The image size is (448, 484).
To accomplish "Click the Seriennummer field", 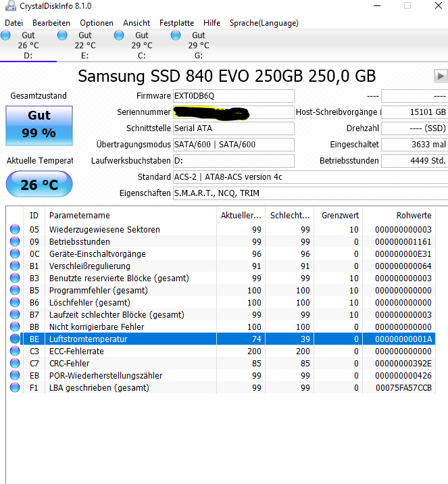I will [x=234, y=112].
